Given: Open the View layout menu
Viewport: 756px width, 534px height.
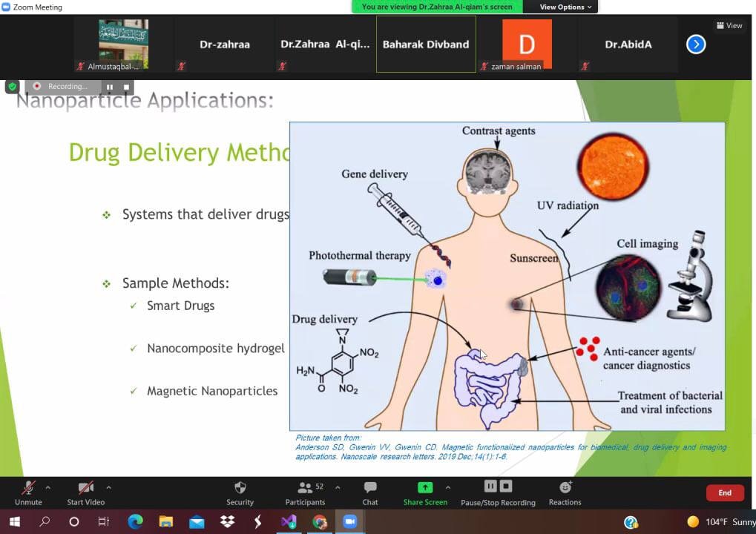Looking at the screenshot, I should click(729, 25).
